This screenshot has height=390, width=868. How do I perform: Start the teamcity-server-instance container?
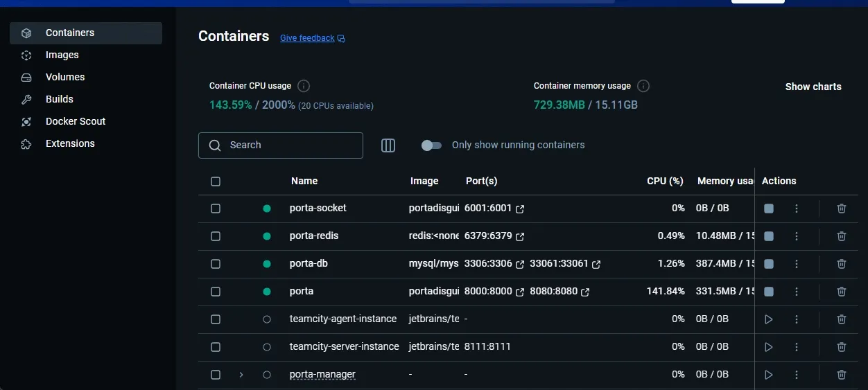[769, 347]
